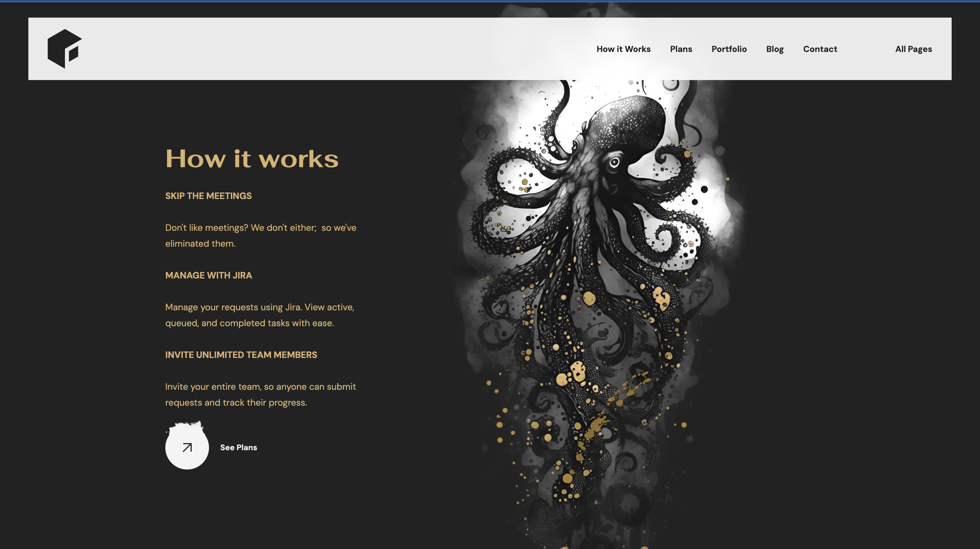Click the 'How it works' main heading
980x549 pixels.
click(252, 158)
